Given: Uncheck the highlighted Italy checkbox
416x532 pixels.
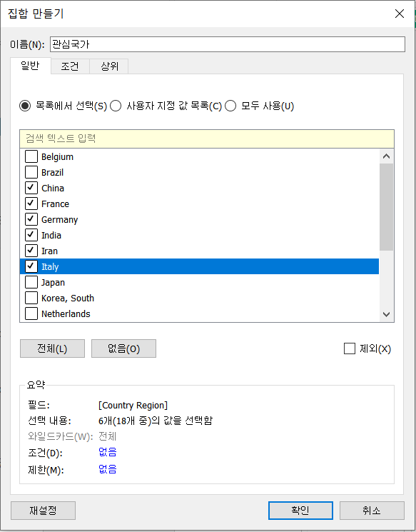Looking at the screenshot, I should (x=31, y=266).
